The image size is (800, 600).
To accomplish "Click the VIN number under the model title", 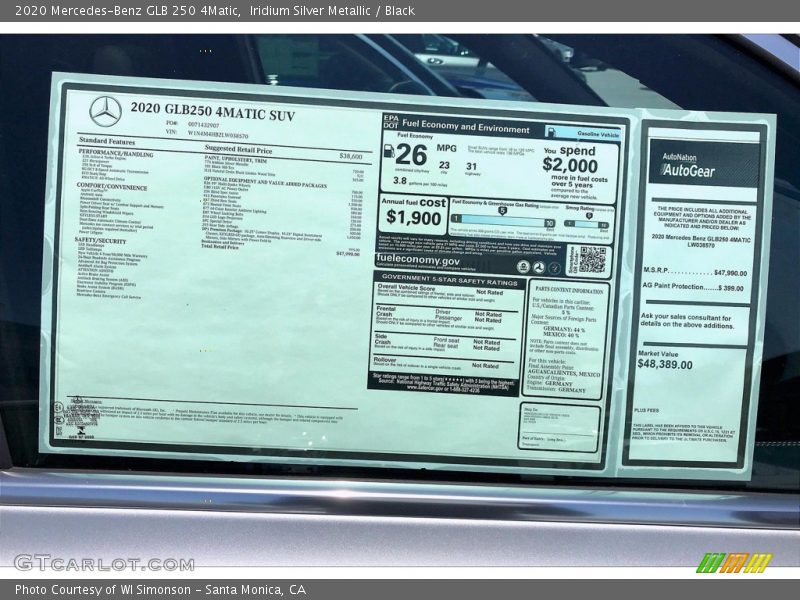I will (x=218, y=135).
